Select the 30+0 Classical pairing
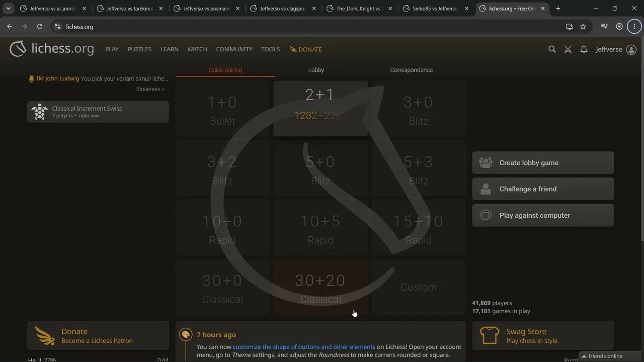The image size is (644, 362). pos(222,287)
